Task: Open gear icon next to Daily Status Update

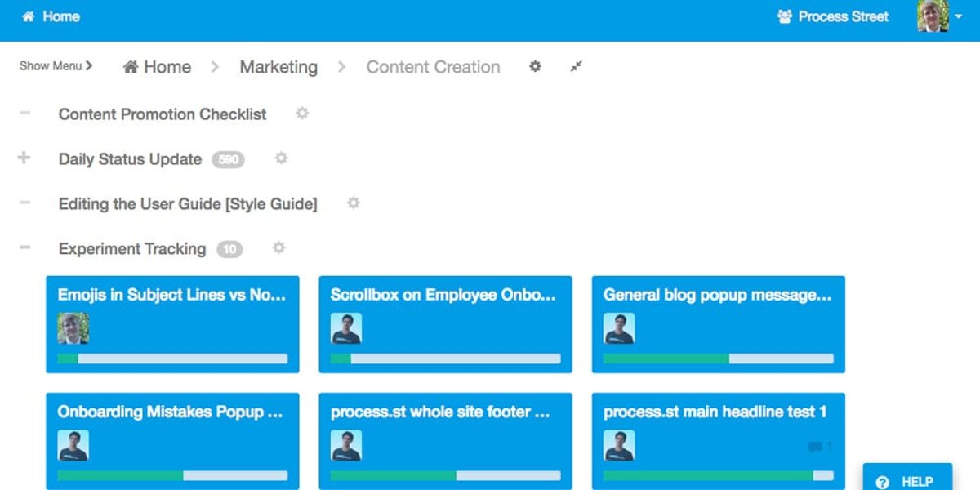Action: coord(282,158)
